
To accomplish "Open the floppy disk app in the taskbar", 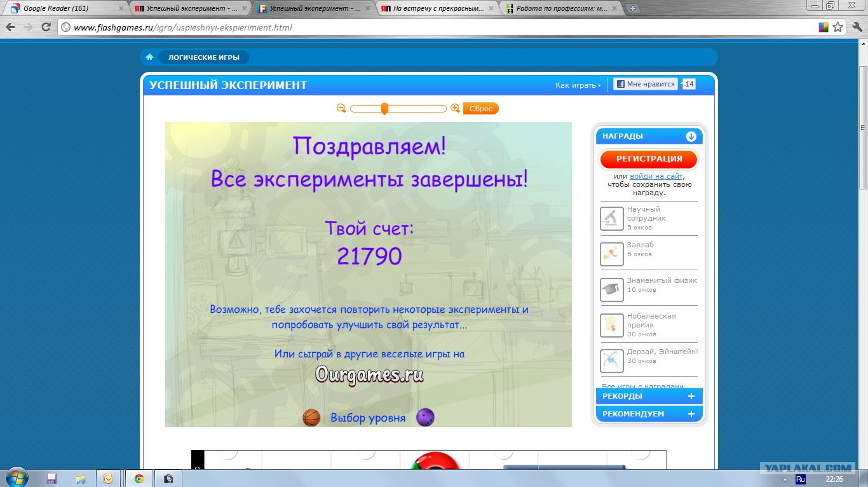I will [51, 479].
